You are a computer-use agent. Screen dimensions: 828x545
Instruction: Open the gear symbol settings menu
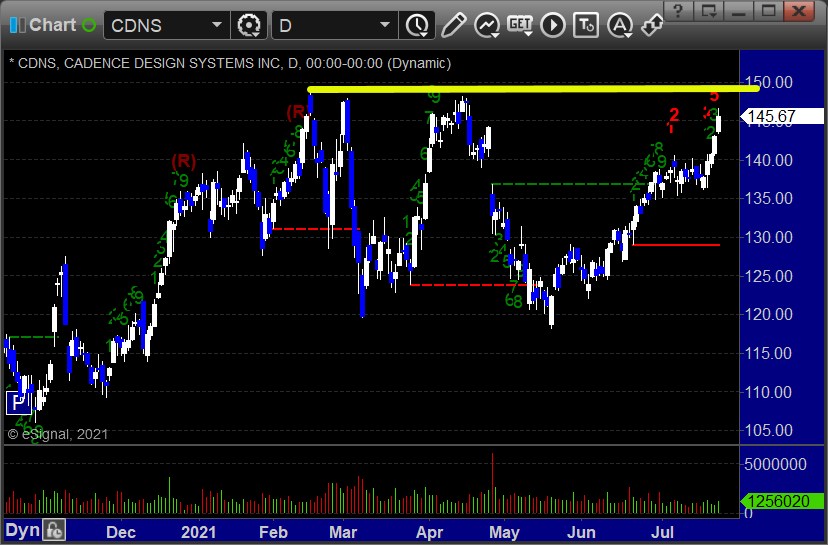tap(249, 25)
